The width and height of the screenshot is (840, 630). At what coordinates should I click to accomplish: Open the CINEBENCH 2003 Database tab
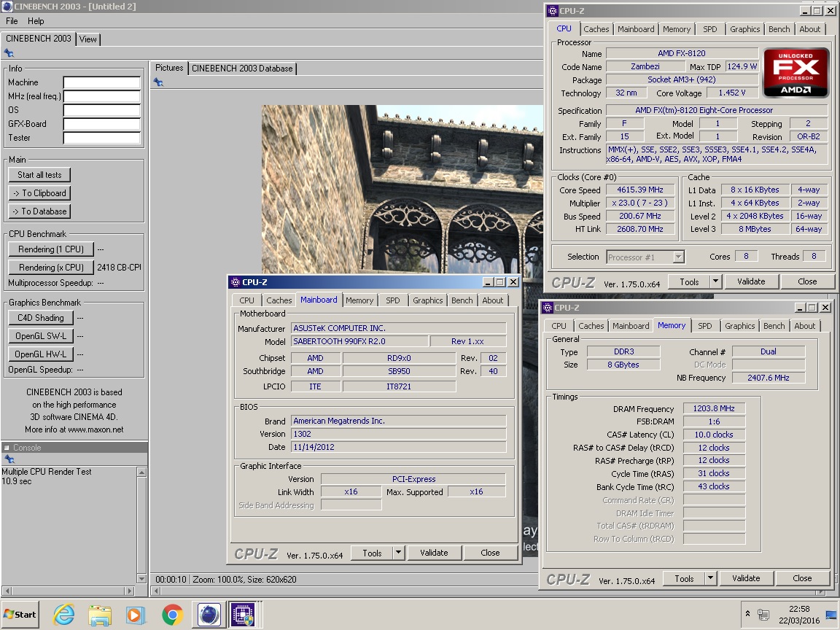pos(242,69)
